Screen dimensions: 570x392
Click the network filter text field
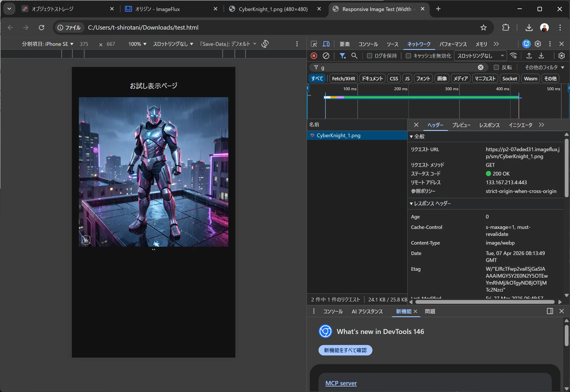click(x=399, y=67)
